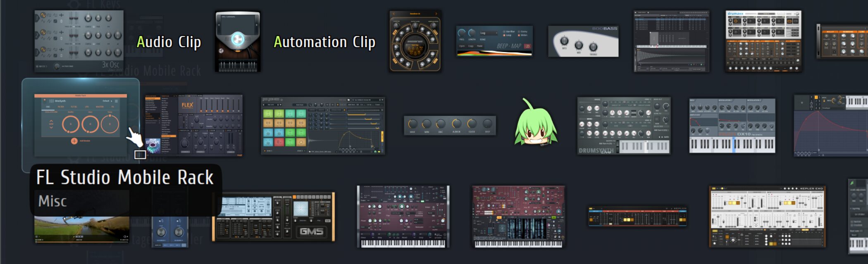Select the Harmless synth thumbnail left of Harmor

[403, 216]
